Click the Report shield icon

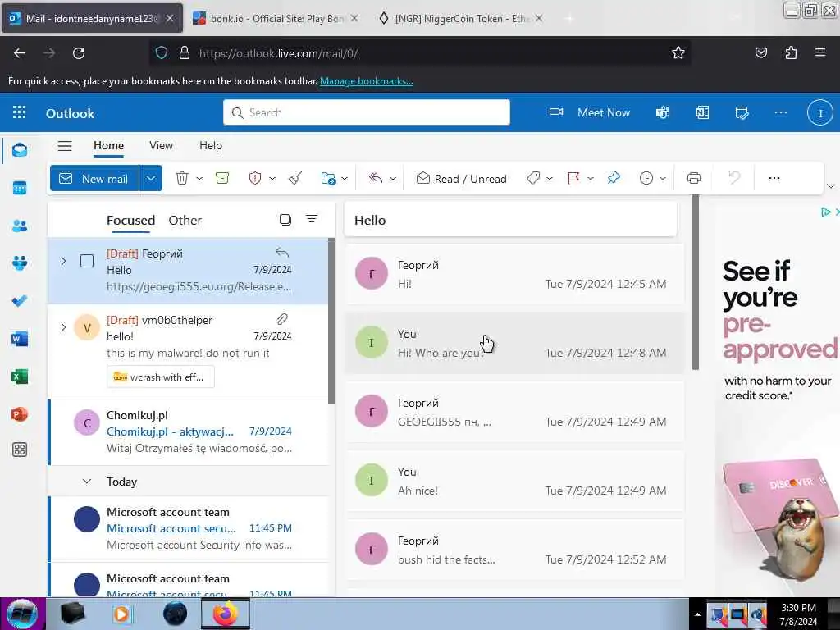(255, 178)
